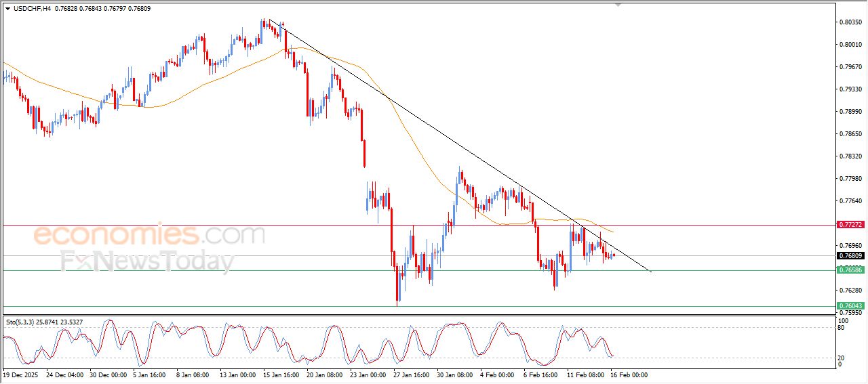Click the 27 Jan 16:00 time axis label

click(412, 374)
